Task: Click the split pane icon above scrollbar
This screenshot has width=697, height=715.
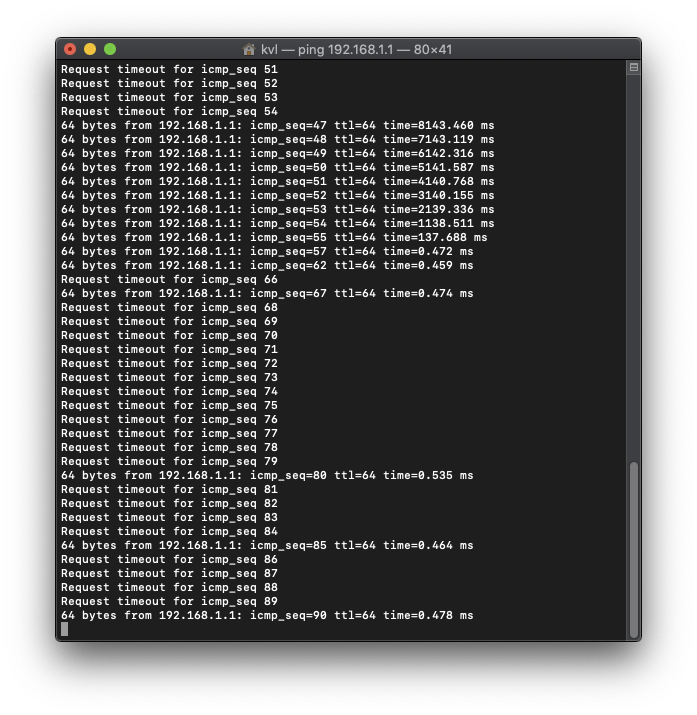Action: (634, 67)
